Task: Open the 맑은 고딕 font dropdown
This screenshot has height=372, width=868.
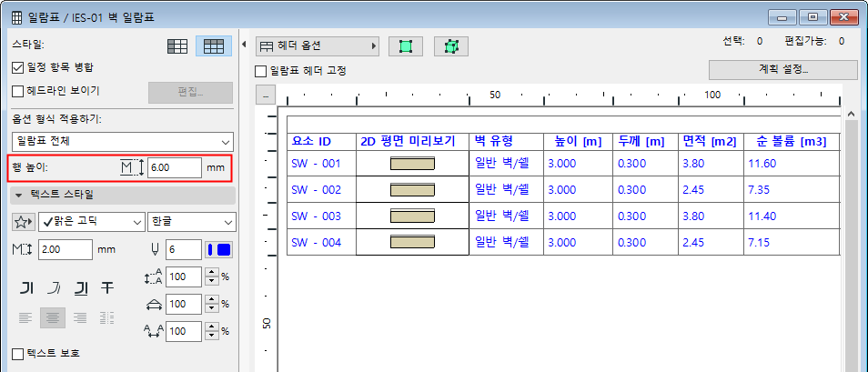Action: point(91,222)
